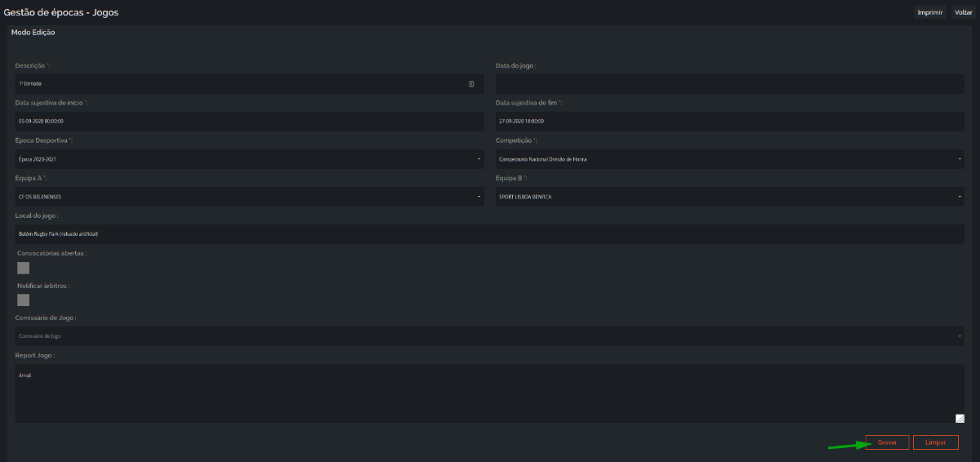The image size is (980, 462).
Task: Click the small icon inside the Descrição field
Action: (x=471, y=84)
